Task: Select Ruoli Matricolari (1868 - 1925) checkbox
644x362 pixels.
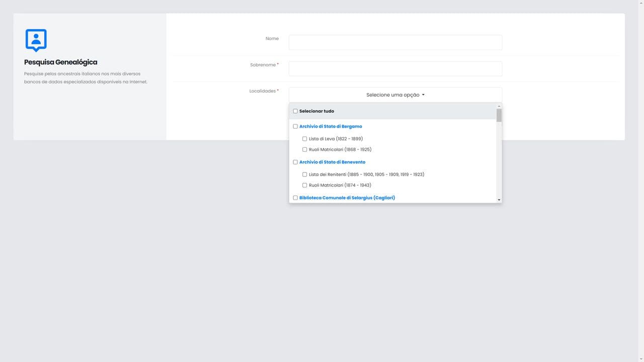Action: (x=304, y=150)
